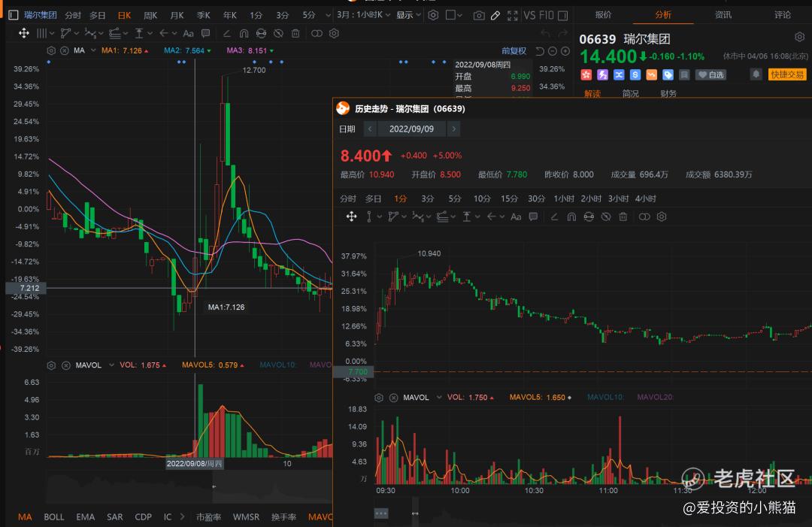Open 3月:1小时K period dropdown

pos(364,15)
